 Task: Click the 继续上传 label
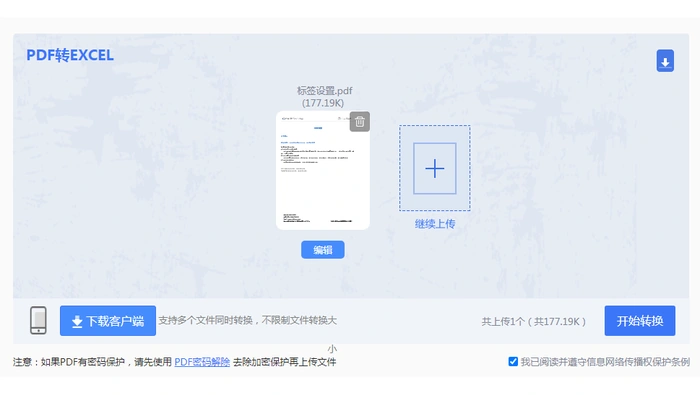(x=435, y=224)
